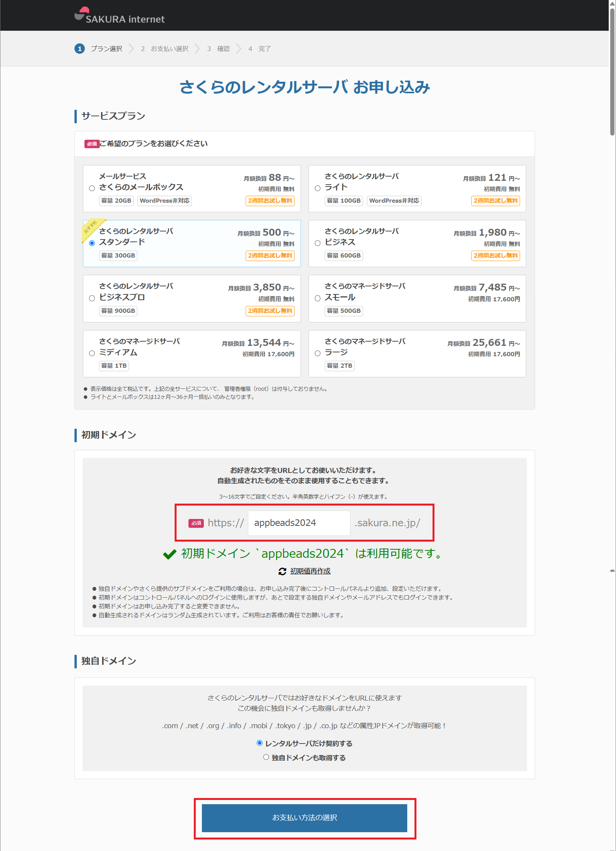Click the 初期値再作成 link

(x=310, y=571)
